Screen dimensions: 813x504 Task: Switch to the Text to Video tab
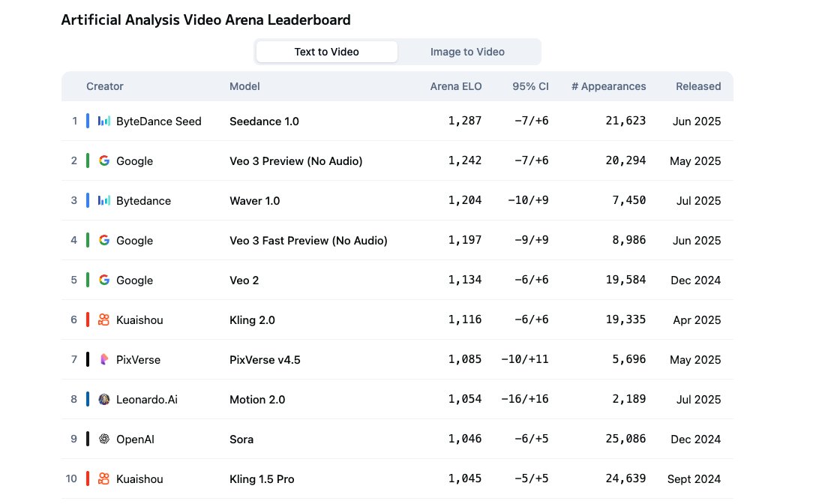pyautogui.click(x=327, y=52)
